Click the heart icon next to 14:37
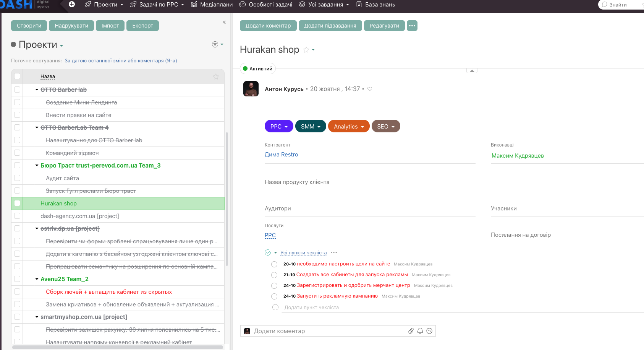 click(370, 89)
